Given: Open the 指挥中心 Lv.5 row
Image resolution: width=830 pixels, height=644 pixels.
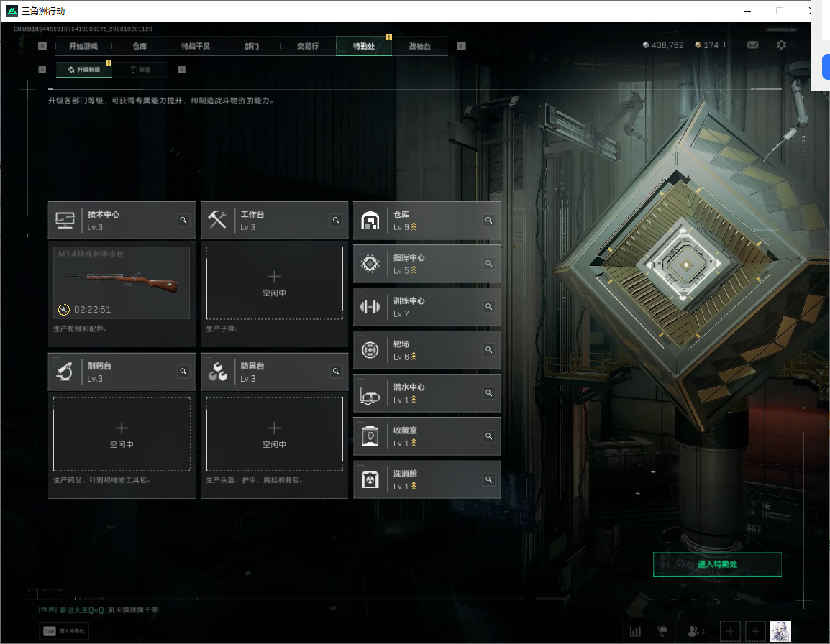Looking at the screenshot, I should point(427,264).
